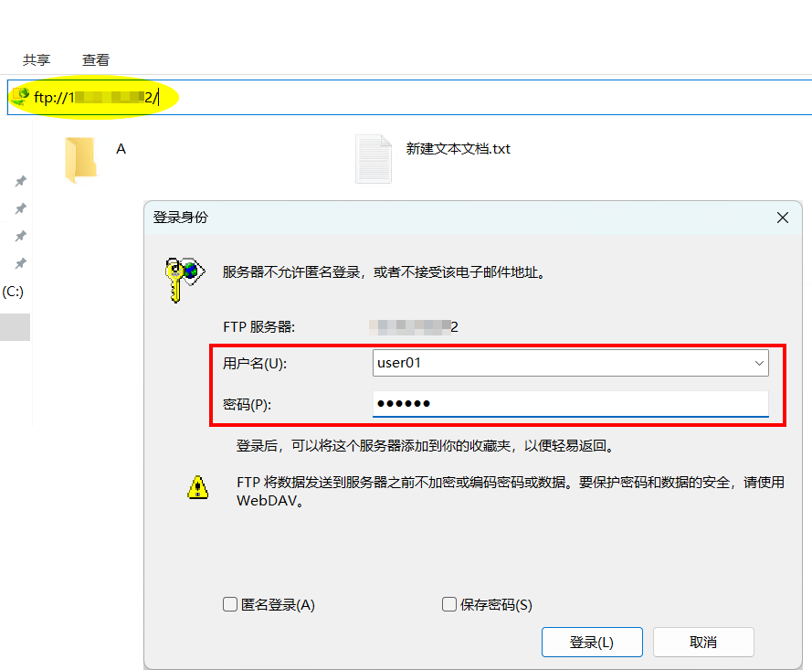Image resolution: width=812 pixels, height=670 pixels.
Task: Enable the 保存密码(S) checkbox
Action: (x=448, y=604)
